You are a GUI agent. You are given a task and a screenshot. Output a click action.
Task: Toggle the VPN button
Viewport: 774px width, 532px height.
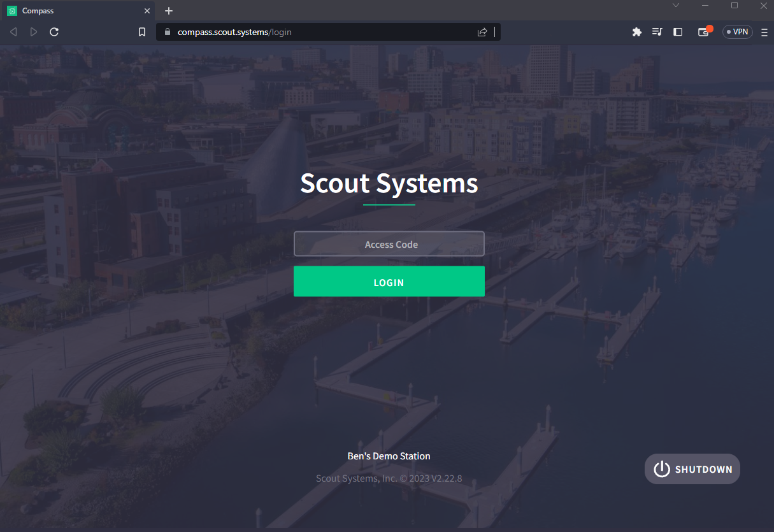click(x=738, y=32)
